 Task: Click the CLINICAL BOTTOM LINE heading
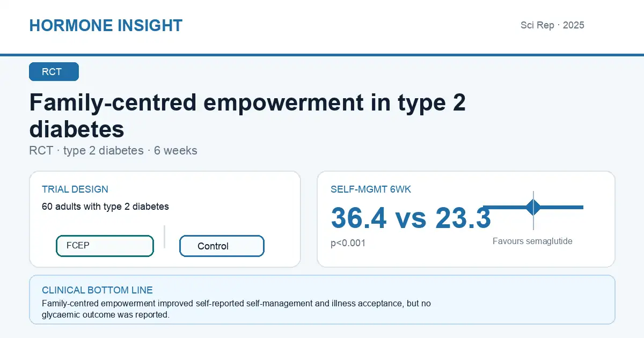click(x=97, y=290)
